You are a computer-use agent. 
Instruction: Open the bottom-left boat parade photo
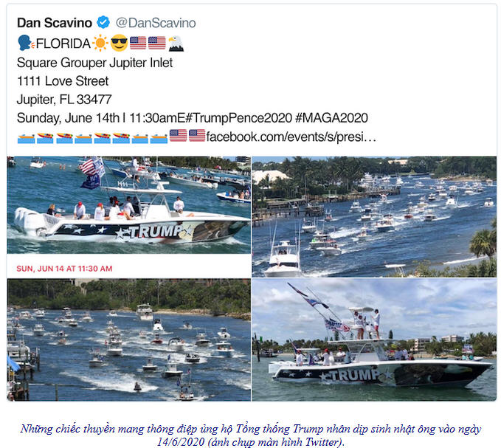pyautogui.click(x=129, y=340)
